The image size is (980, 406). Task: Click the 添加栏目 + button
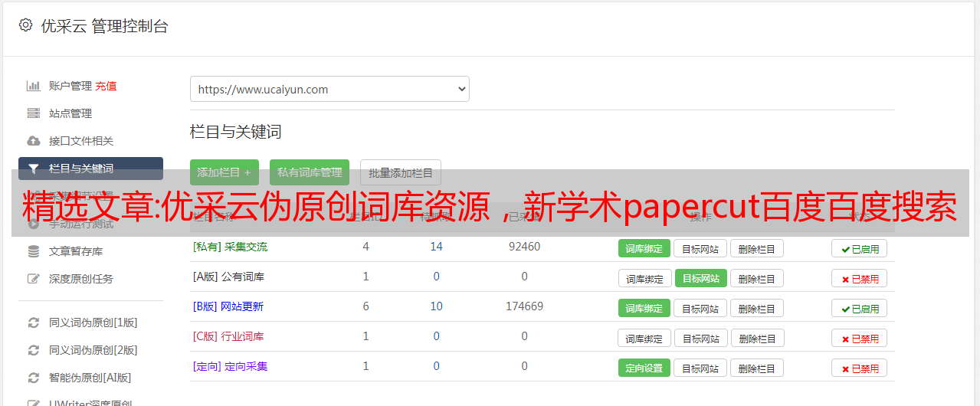tap(224, 172)
